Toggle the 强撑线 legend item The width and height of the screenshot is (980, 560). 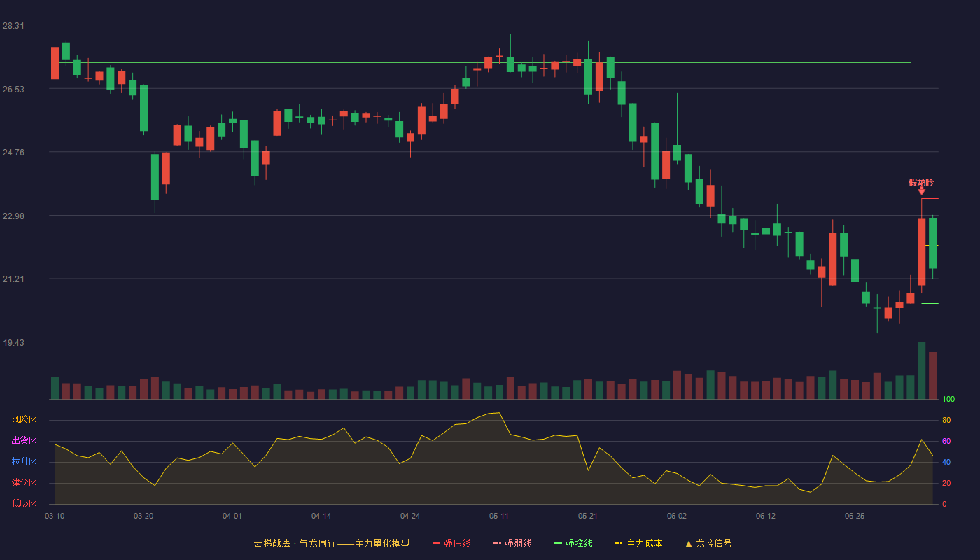[x=573, y=543]
